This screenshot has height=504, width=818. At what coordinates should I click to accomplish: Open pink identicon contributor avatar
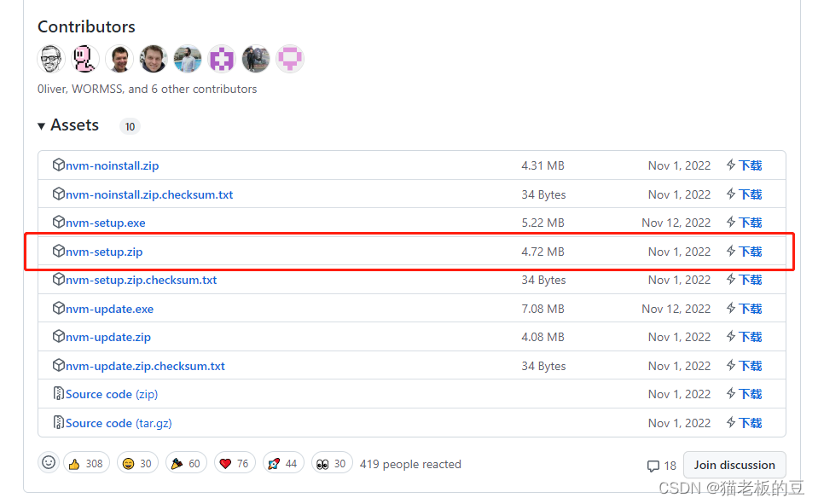[x=290, y=59]
